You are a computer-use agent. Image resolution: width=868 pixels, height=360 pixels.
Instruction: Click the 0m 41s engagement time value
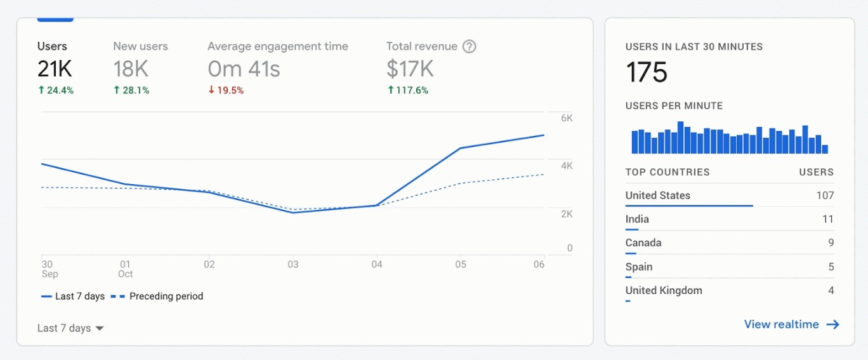(x=244, y=69)
